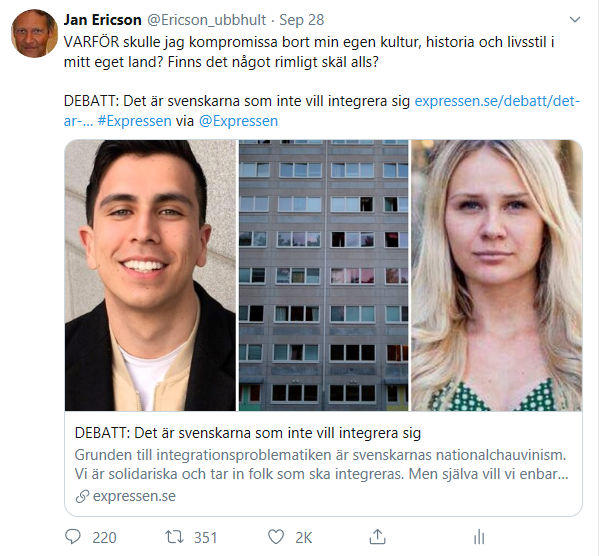Open the apartment building image in the card
This screenshot has width=600, height=556.
(324, 276)
